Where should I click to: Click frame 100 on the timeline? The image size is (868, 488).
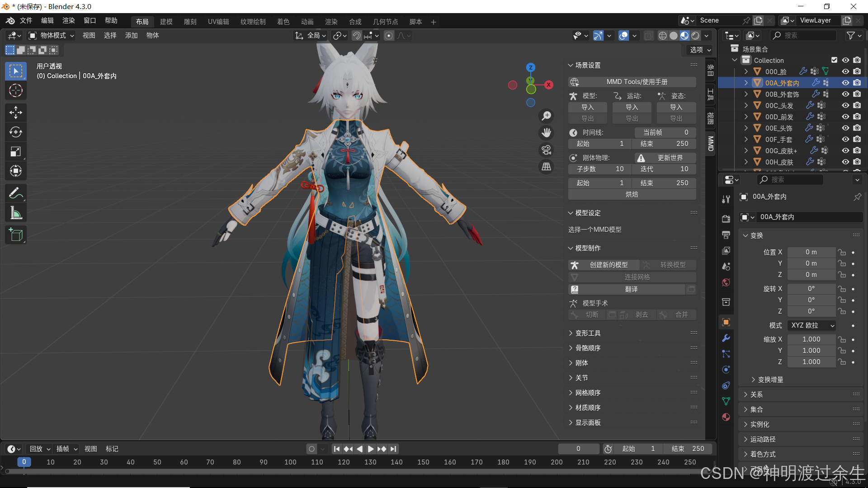point(290,462)
